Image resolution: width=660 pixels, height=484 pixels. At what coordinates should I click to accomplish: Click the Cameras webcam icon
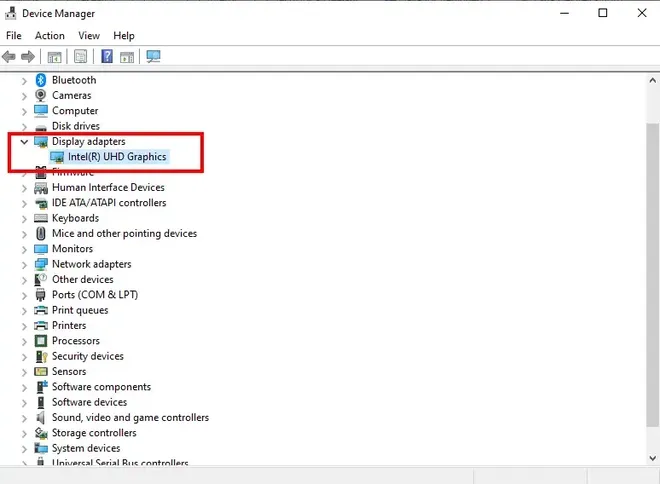coord(40,96)
